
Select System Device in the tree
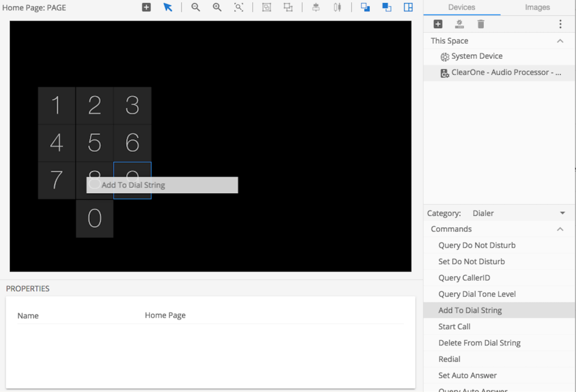[476, 56]
